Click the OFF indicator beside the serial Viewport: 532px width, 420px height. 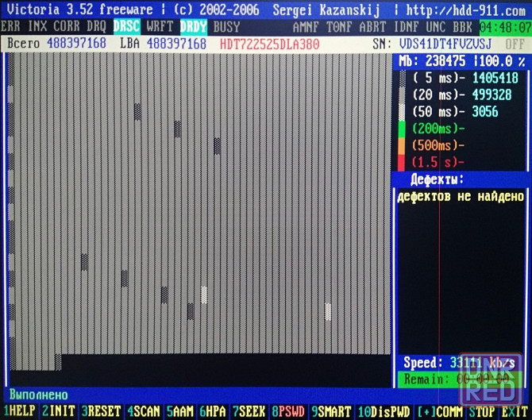[x=515, y=44]
